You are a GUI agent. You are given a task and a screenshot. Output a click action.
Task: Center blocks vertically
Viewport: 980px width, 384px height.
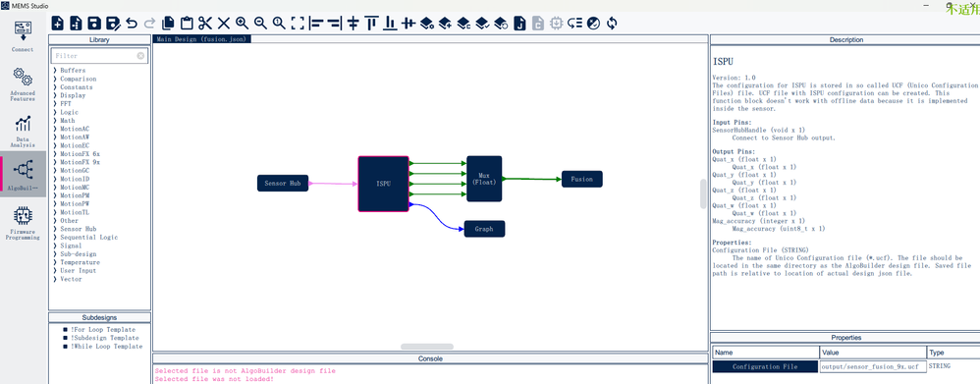pyautogui.click(x=354, y=24)
